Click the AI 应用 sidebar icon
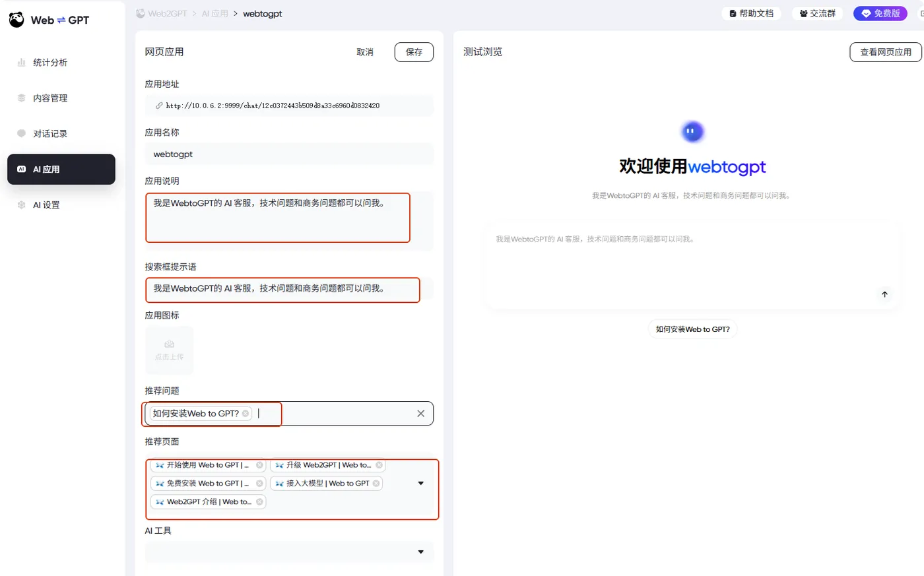The image size is (924, 576). click(21, 170)
